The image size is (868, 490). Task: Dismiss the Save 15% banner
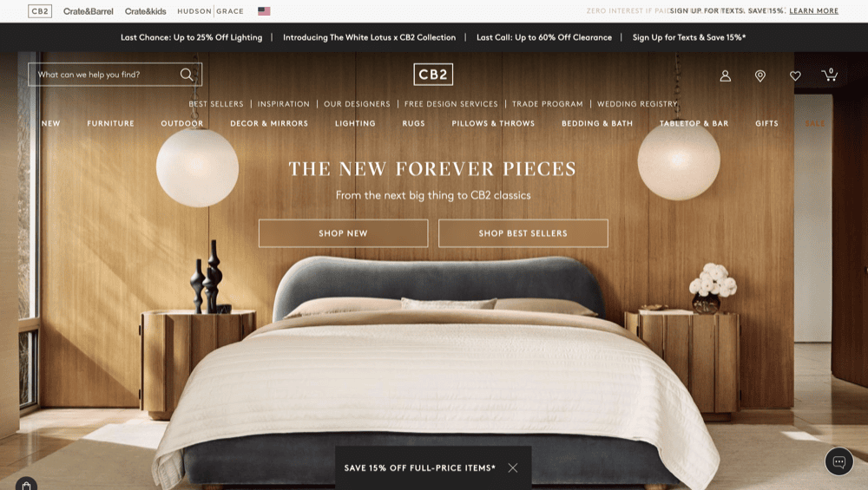coord(513,467)
